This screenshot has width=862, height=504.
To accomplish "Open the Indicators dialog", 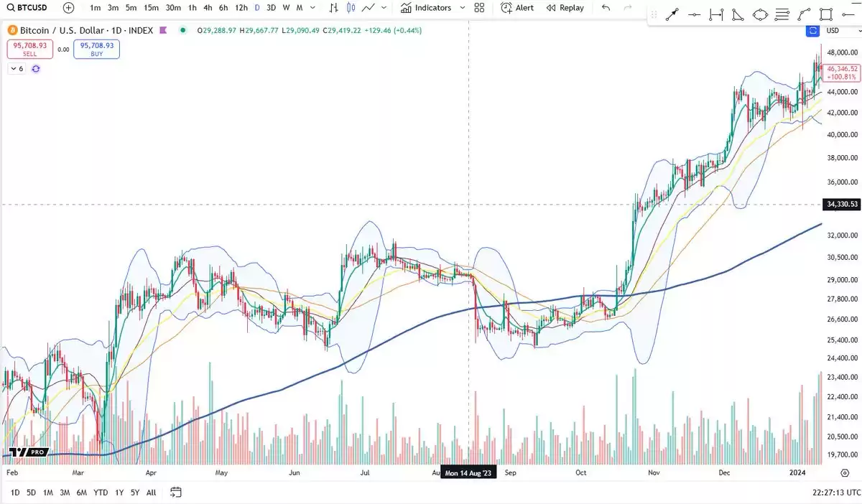I will [427, 7].
